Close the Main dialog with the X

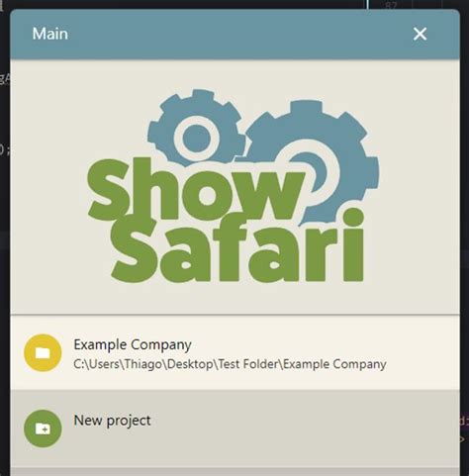[420, 34]
